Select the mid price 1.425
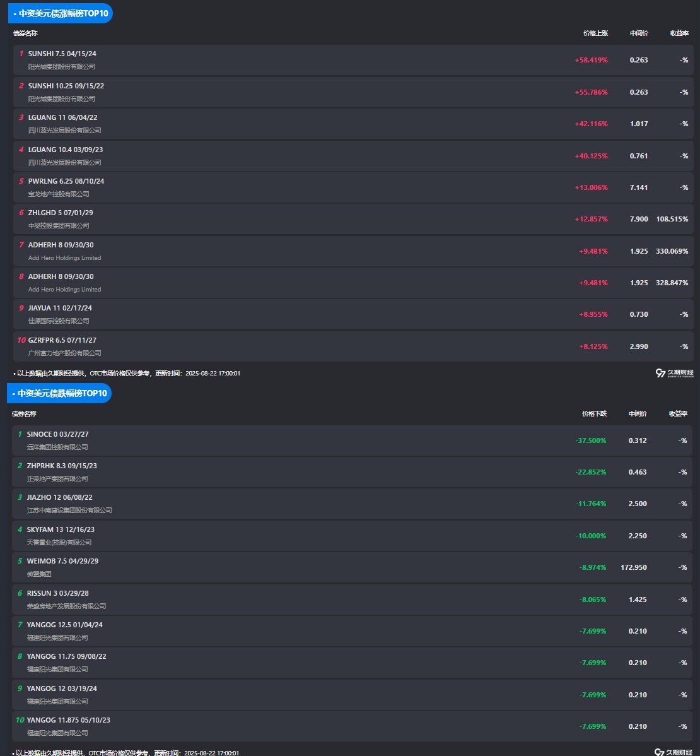This screenshot has width=700, height=756. (x=638, y=599)
